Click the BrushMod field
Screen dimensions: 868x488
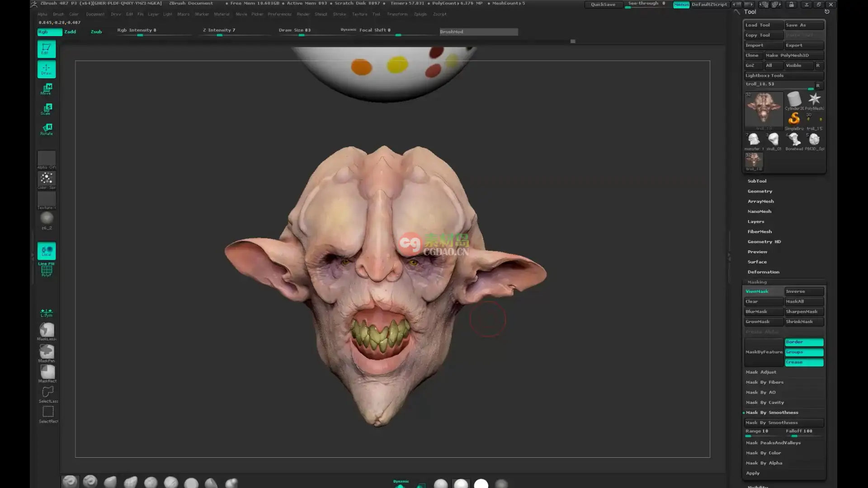[x=479, y=32]
